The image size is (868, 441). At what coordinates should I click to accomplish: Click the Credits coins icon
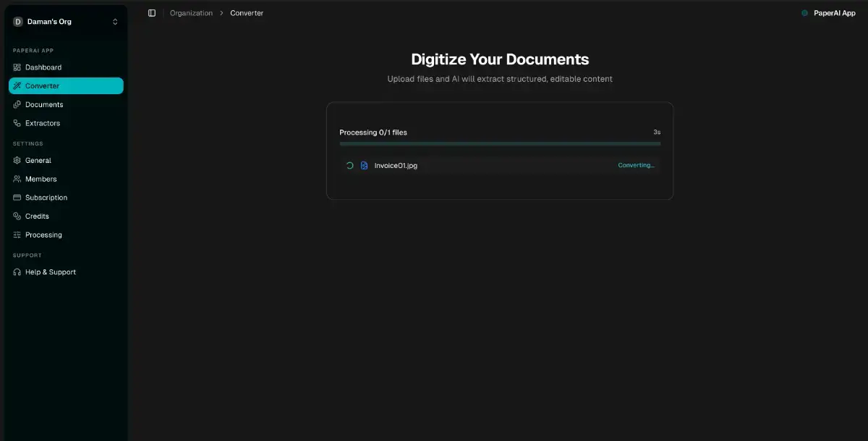[17, 216]
